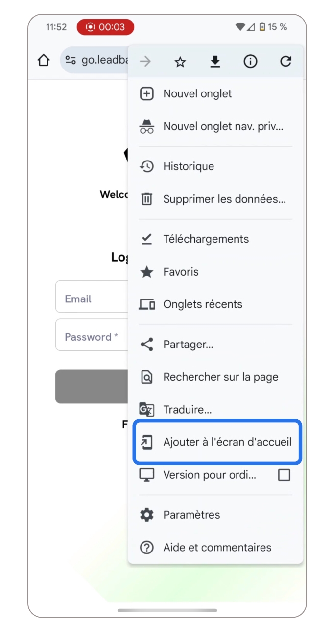Open Historique from the menu
Screen dimensions: 332x644
tap(189, 166)
